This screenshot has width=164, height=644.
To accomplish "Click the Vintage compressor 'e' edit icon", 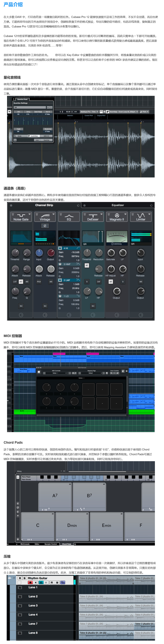I will (45, 226).
